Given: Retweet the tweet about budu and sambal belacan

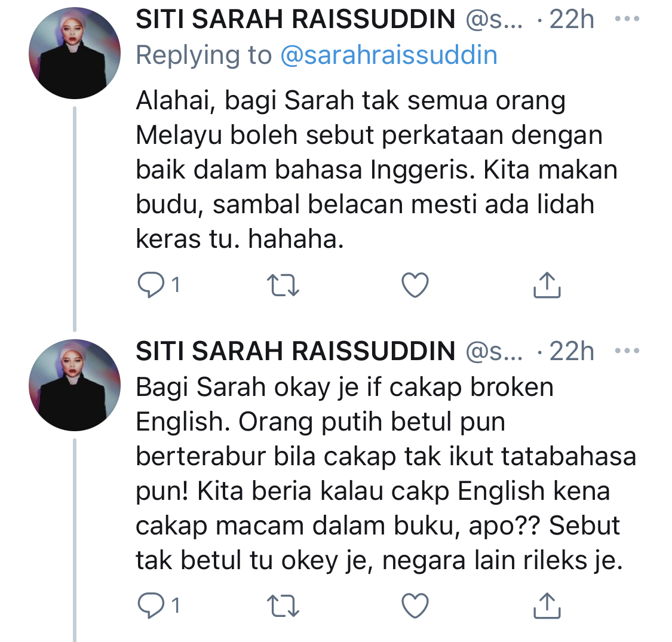Looking at the screenshot, I should coord(283,286).
